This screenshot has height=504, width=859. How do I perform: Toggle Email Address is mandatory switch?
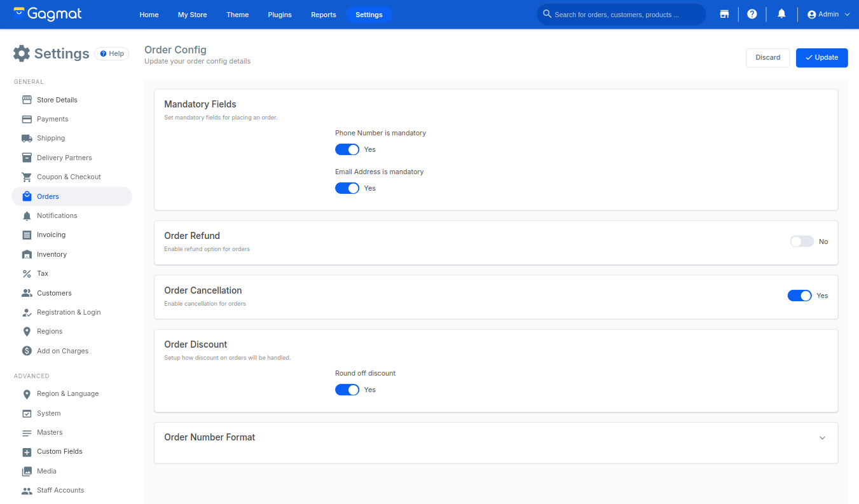(347, 188)
